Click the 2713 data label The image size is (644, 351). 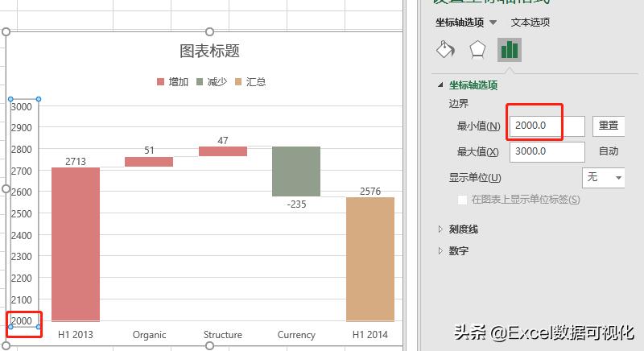tap(76, 161)
